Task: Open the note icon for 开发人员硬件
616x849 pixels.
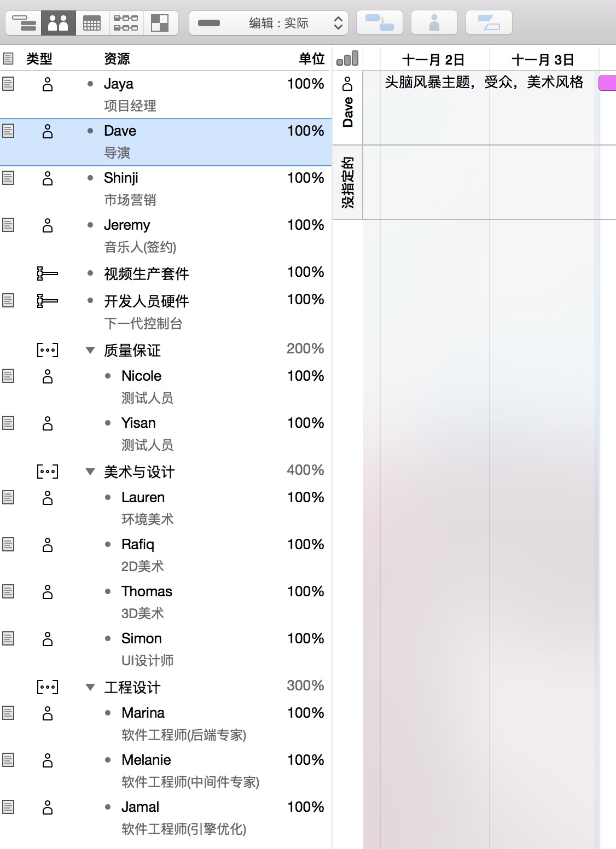Action: pos(8,300)
